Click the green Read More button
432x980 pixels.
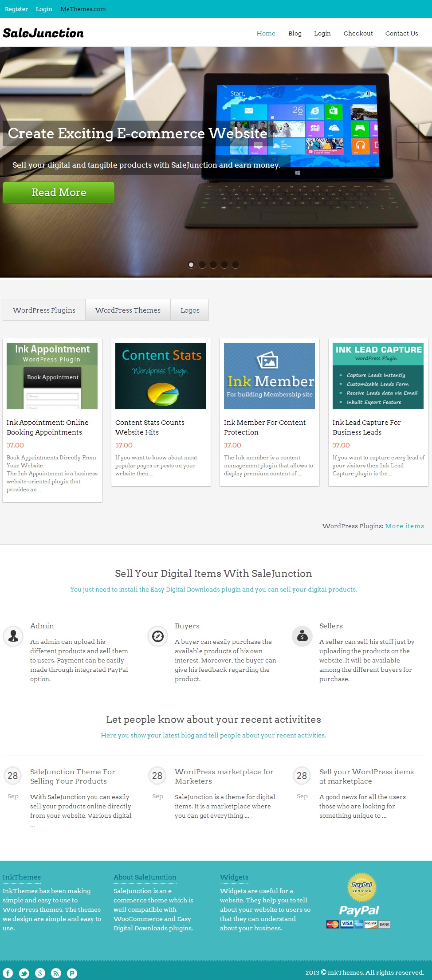59,192
